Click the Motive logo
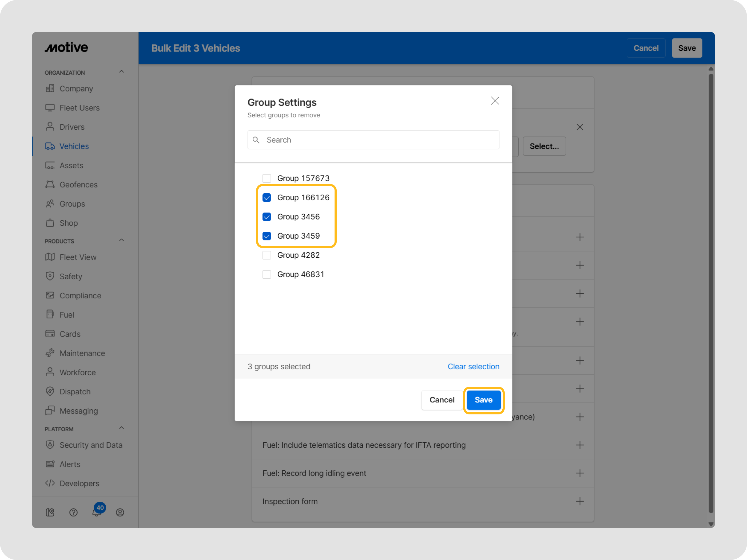Screen dimensions: 747x560 pyautogui.click(x=66, y=47)
